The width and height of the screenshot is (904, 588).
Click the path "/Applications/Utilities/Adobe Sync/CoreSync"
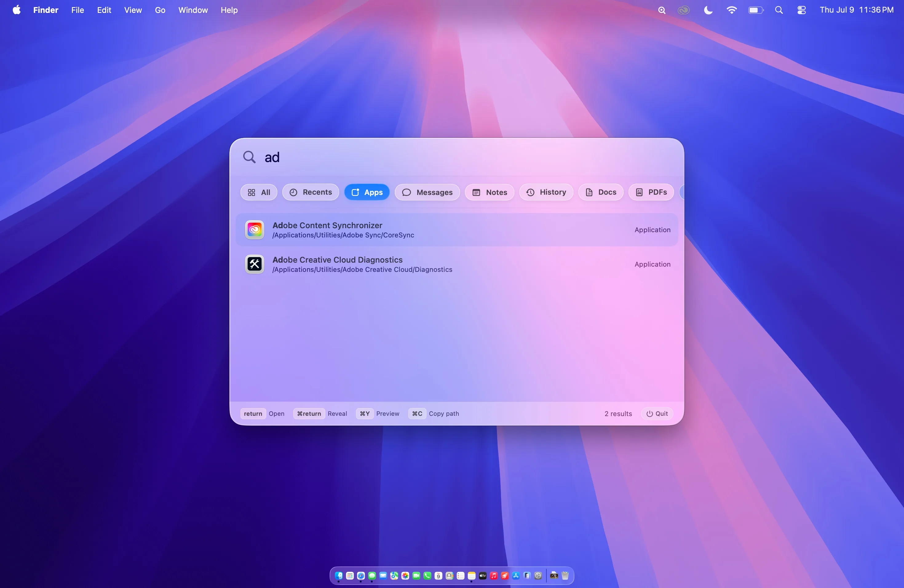click(343, 235)
